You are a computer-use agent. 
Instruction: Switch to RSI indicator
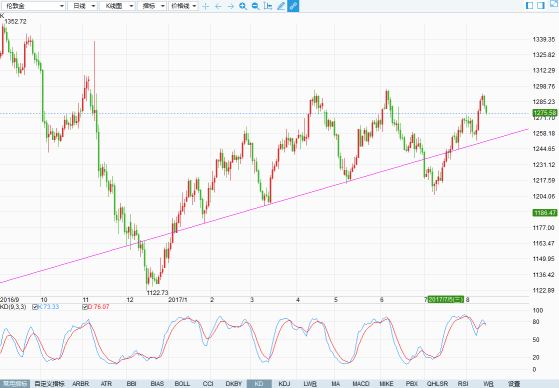coord(463,384)
